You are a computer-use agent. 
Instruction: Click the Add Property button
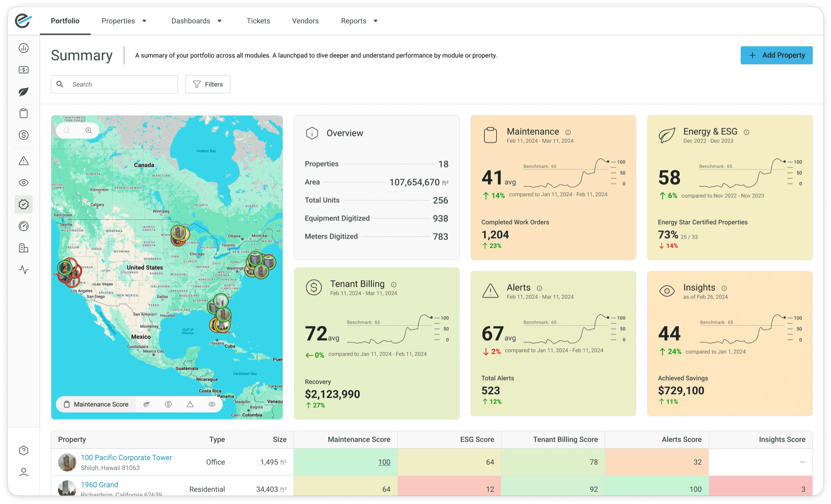777,55
